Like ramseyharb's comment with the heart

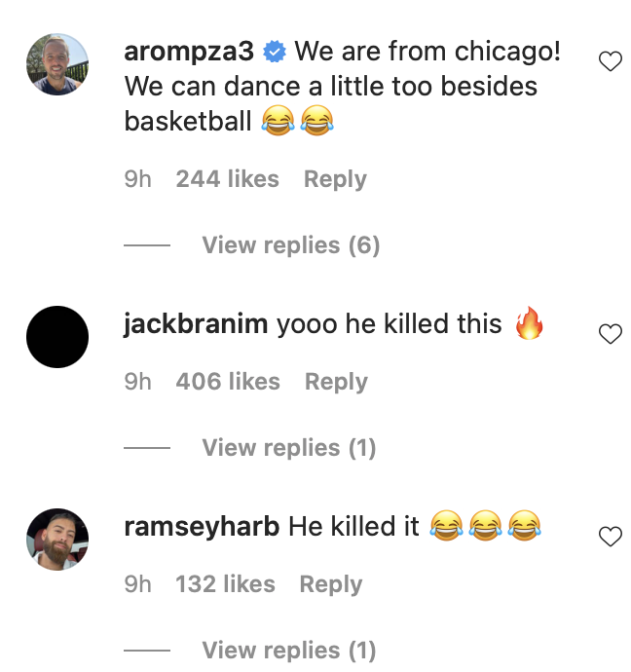coord(610,537)
